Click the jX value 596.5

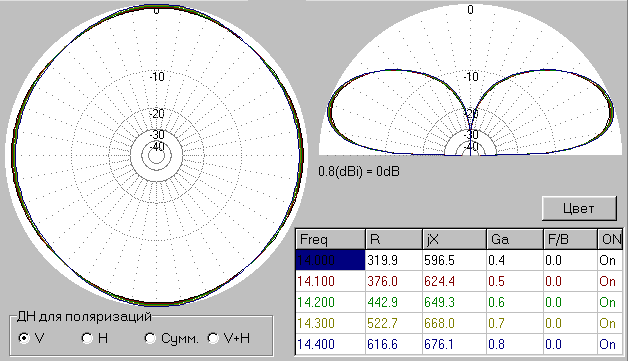click(x=454, y=260)
